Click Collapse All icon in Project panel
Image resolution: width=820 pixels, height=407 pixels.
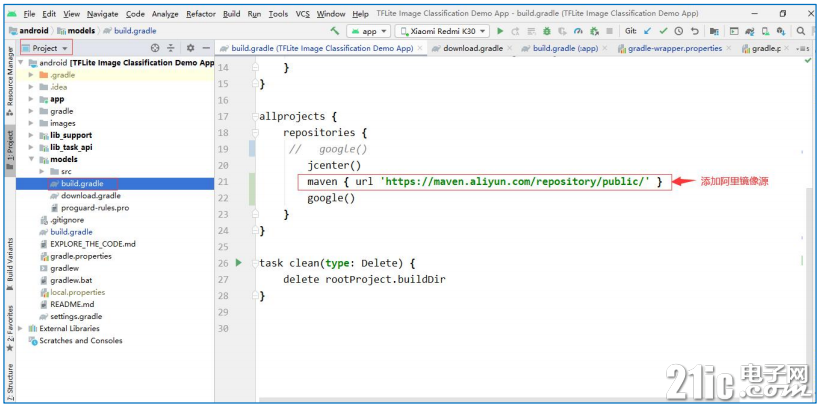170,48
